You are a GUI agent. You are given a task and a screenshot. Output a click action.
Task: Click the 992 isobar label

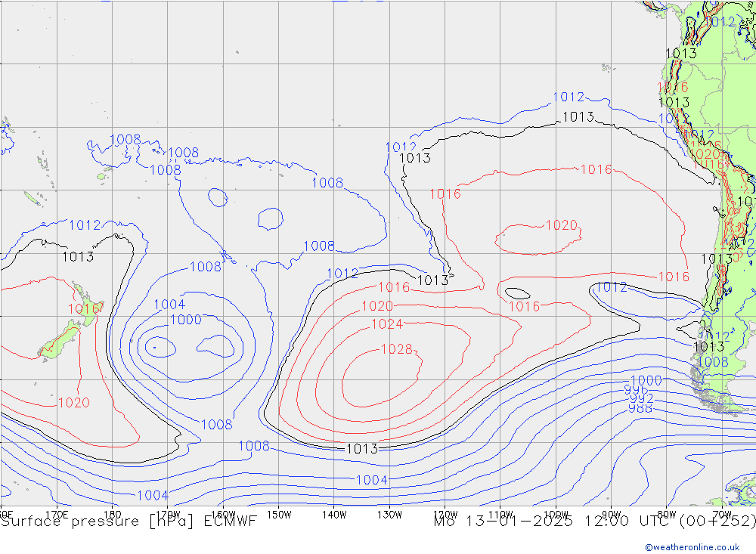641,398
